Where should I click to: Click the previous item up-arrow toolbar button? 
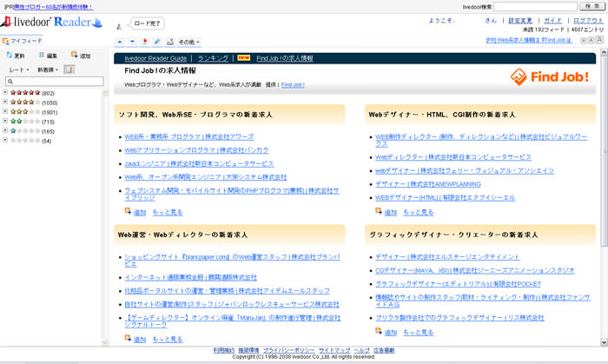tap(120, 42)
